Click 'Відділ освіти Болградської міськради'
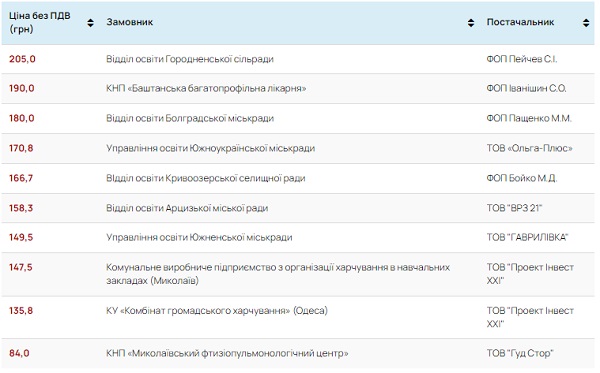Image resolution: width=600 pixels, height=373 pixels. pos(190,118)
